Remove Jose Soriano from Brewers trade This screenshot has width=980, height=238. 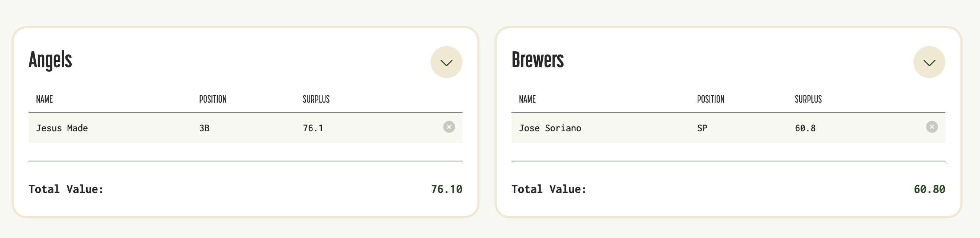[932, 127]
